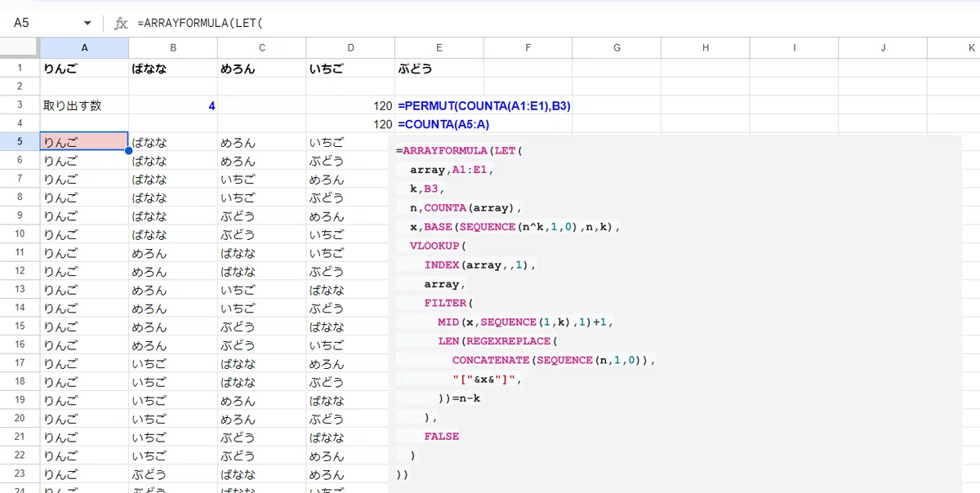The height and width of the screenshot is (493, 980).
Task: Click the fx function icon
Action: (x=121, y=23)
